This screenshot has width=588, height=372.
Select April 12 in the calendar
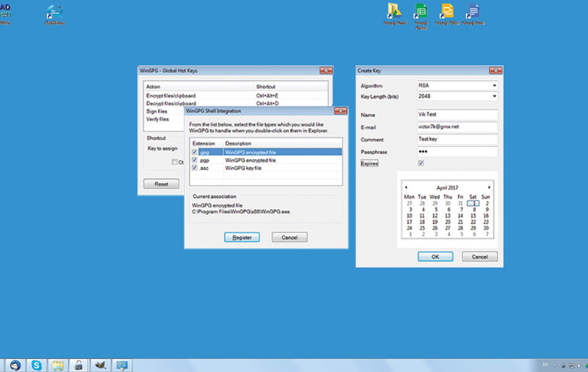[435, 215]
